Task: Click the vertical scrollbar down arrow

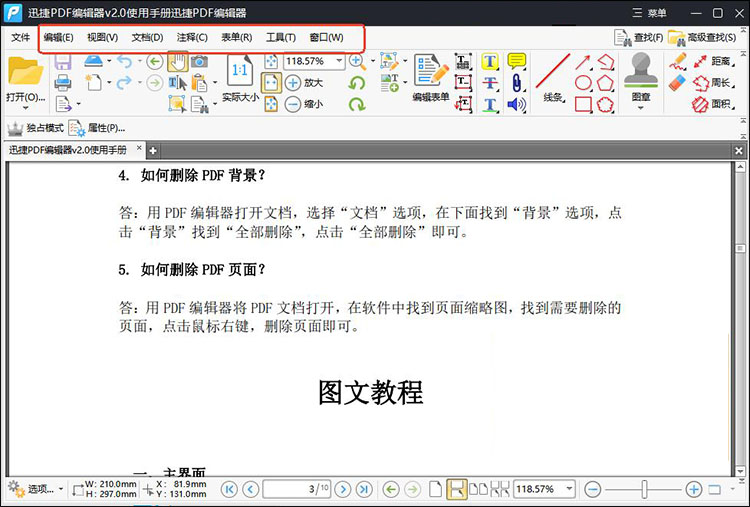Action: tap(740, 471)
